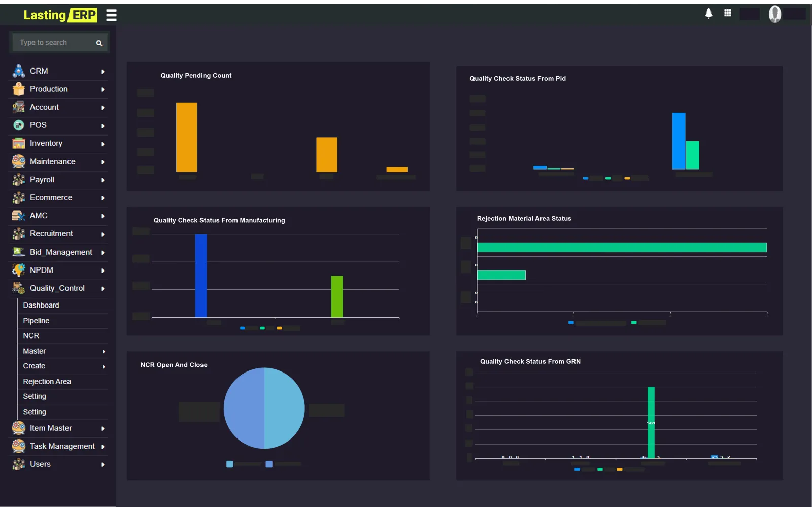
Task: Open the NCR page
Action: pyautogui.click(x=31, y=336)
